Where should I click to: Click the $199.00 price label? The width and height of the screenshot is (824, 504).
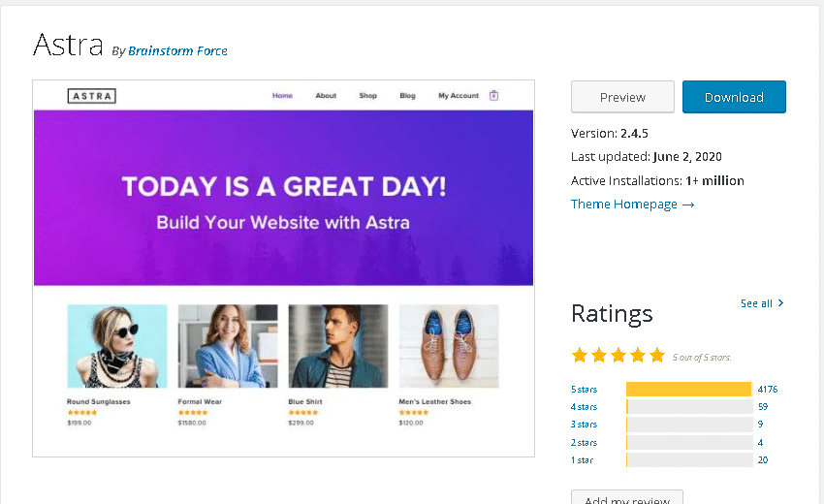pos(79,423)
